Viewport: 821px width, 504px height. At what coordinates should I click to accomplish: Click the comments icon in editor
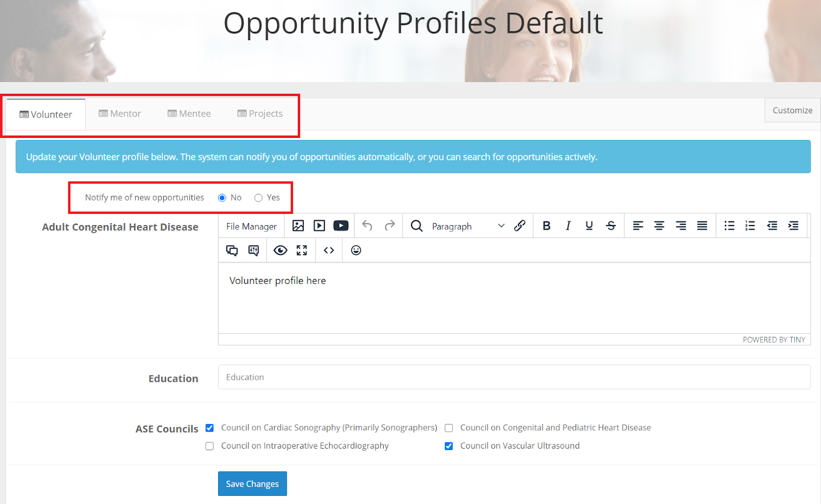coord(232,250)
